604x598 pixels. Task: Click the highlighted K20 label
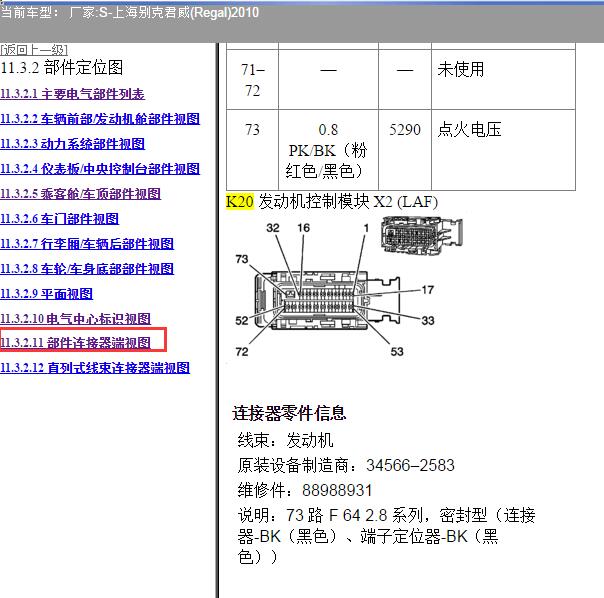[x=240, y=202]
